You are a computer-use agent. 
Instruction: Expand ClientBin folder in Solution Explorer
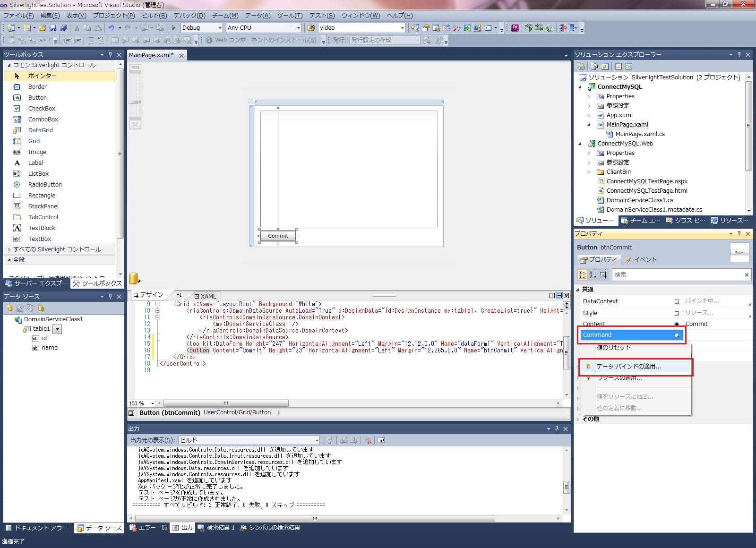tap(589, 172)
